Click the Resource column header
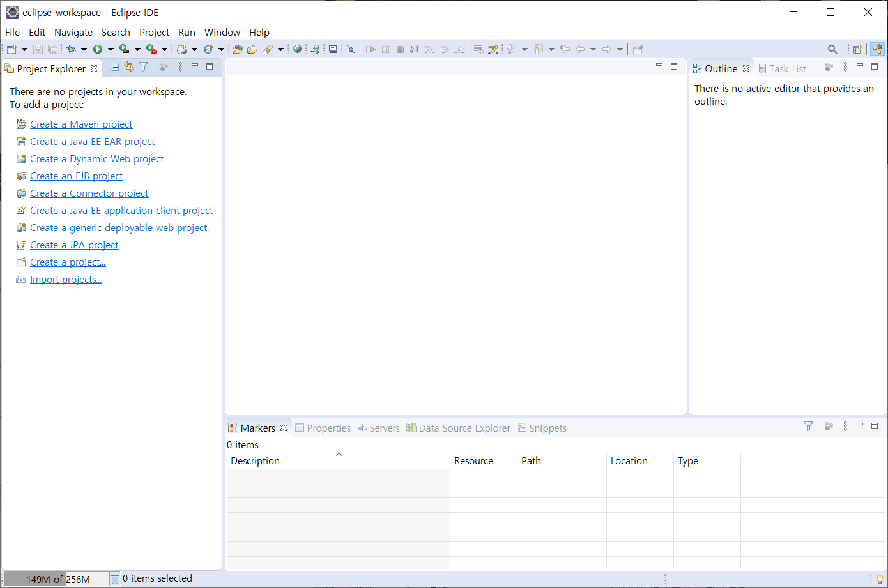888x588 pixels. tap(484, 460)
